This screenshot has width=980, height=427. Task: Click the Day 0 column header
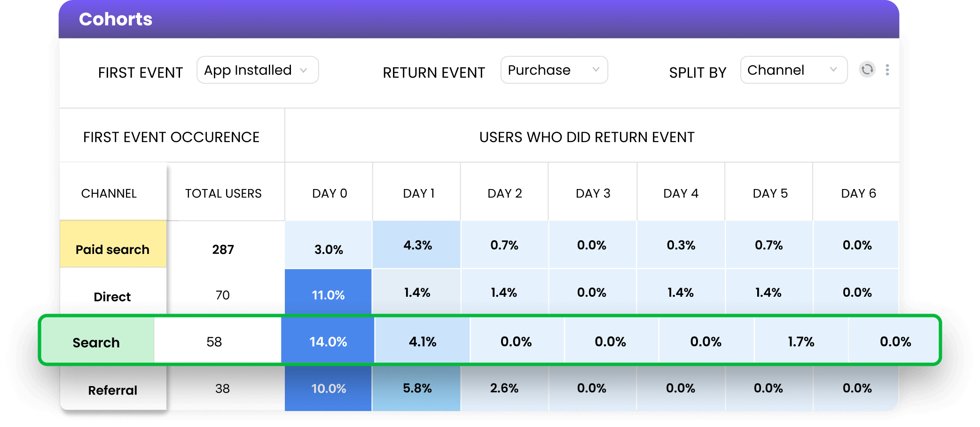(x=329, y=193)
